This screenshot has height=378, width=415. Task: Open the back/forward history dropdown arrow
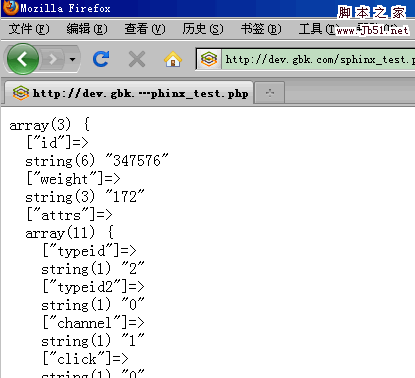pyautogui.click(x=72, y=59)
